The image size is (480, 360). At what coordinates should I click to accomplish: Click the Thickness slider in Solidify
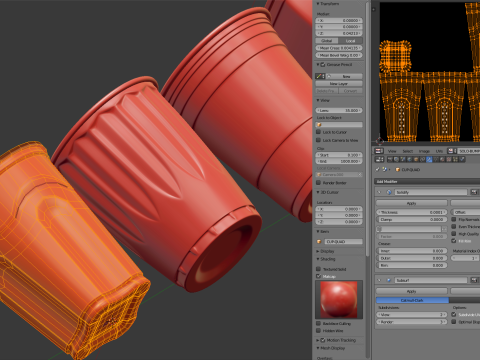(412, 212)
